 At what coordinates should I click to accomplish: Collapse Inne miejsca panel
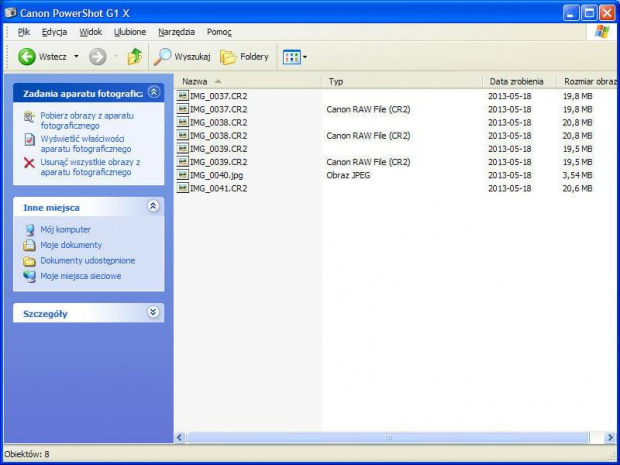153,206
